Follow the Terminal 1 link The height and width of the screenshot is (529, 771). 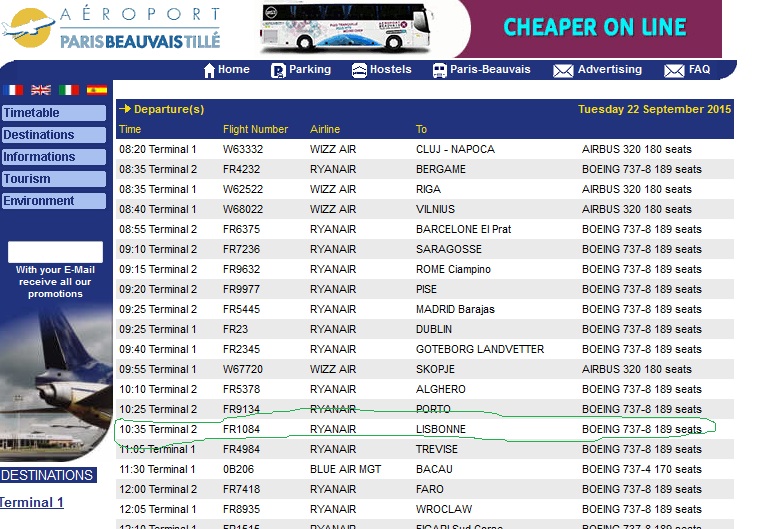point(31,502)
